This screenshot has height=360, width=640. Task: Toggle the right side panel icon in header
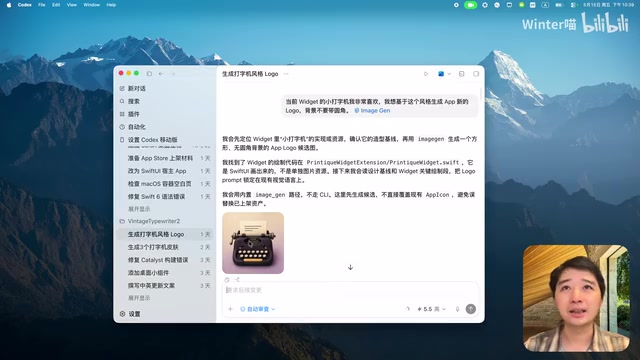click(476, 74)
